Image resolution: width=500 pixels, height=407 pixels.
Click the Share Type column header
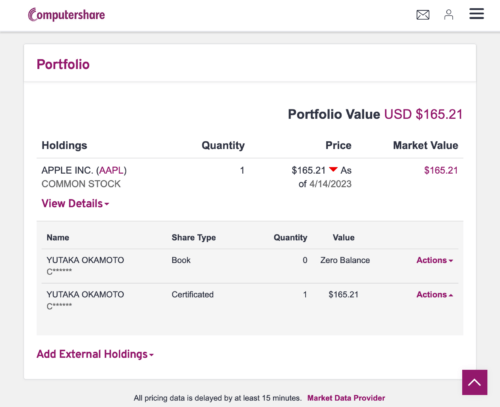coord(194,237)
